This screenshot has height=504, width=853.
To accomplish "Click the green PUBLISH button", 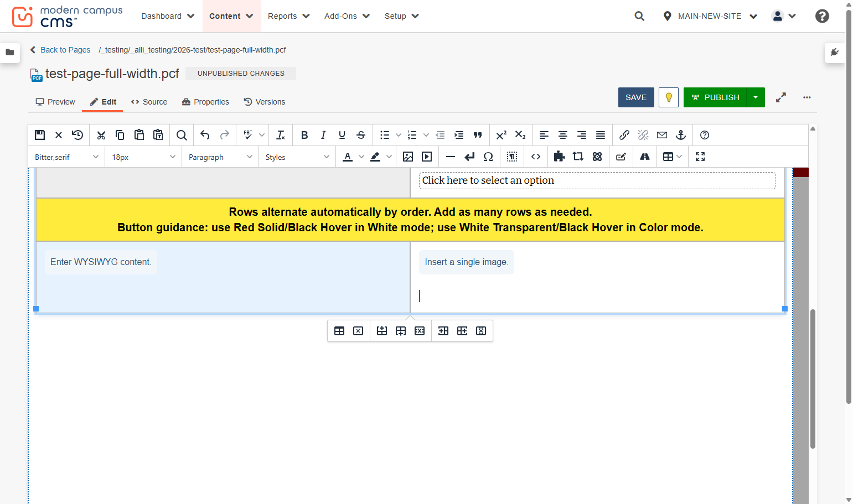I will [715, 97].
